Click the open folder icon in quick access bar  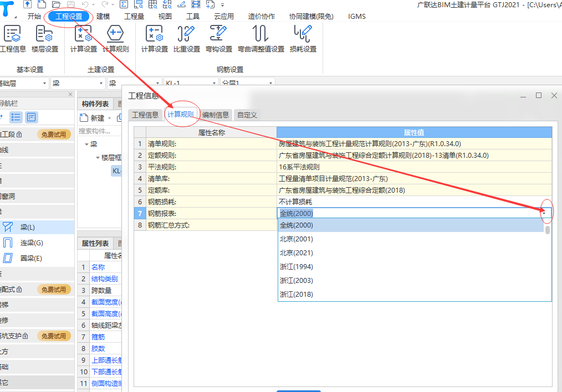coord(57,4)
